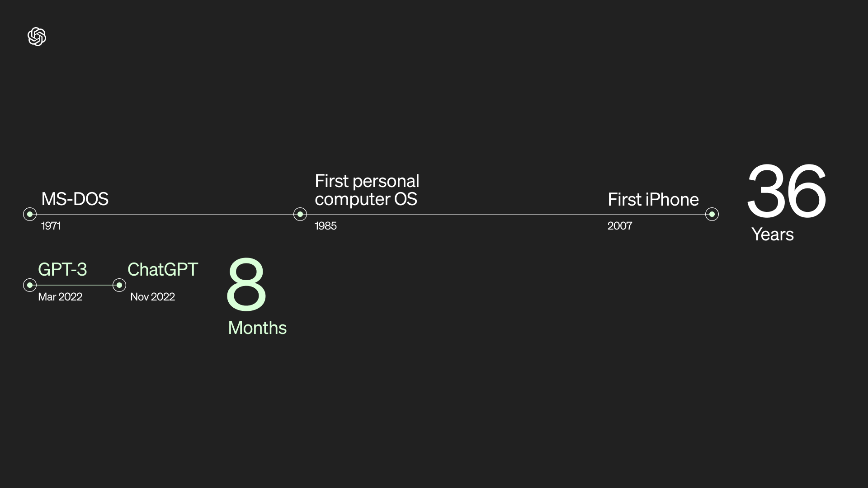Select the MS-DOS 1971 timeline dot

tap(30, 214)
